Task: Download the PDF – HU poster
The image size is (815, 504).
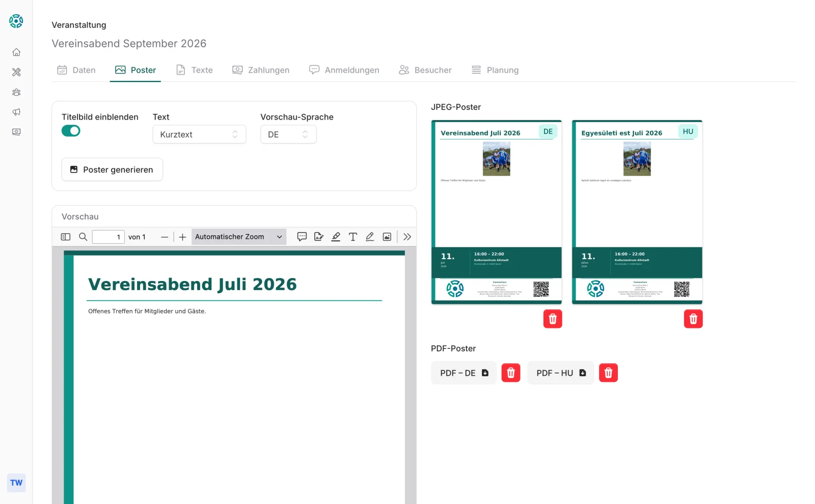Action: pyautogui.click(x=561, y=373)
